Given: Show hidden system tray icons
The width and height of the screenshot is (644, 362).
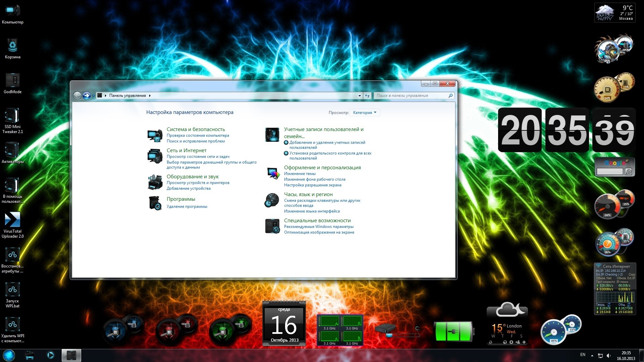Looking at the screenshot, I should click(592, 355).
